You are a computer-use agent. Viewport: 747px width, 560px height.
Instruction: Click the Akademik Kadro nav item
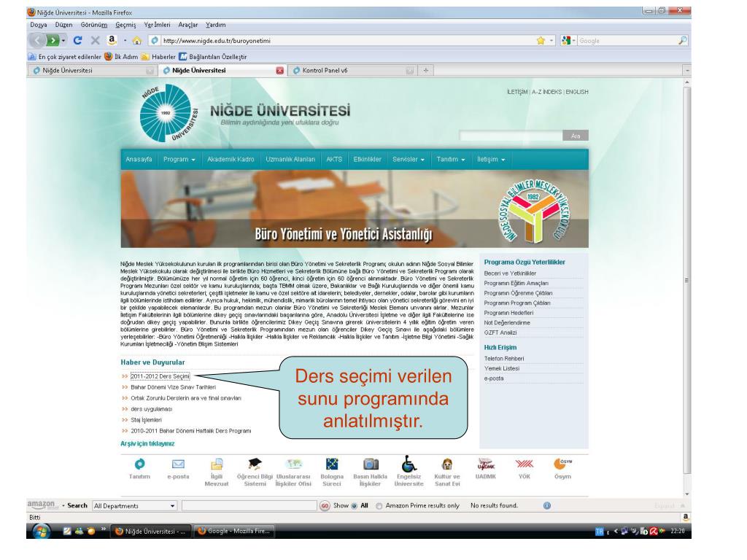[x=231, y=160]
